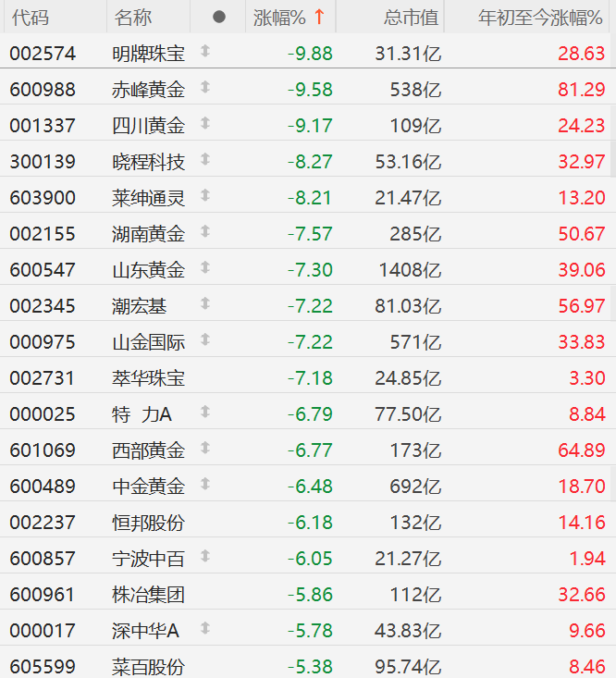The width and height of the screenshot is (616, 678).
Task: Select stock name 深中华A
Action: [145, 632]
